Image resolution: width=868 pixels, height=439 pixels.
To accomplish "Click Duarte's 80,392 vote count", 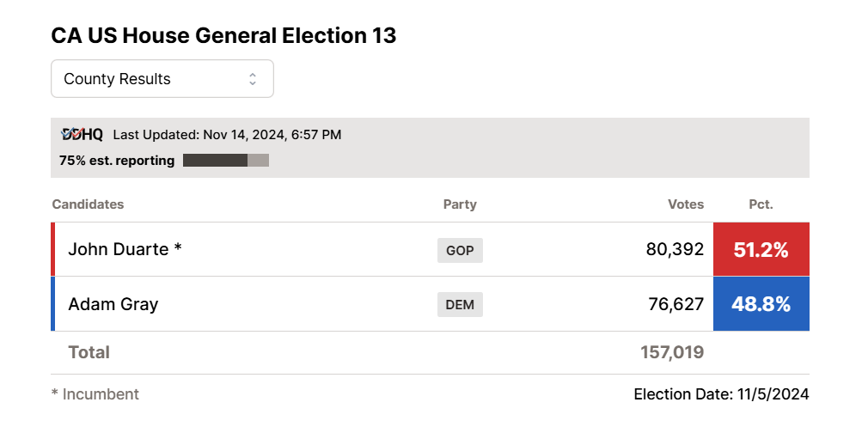I will [675, 250].
